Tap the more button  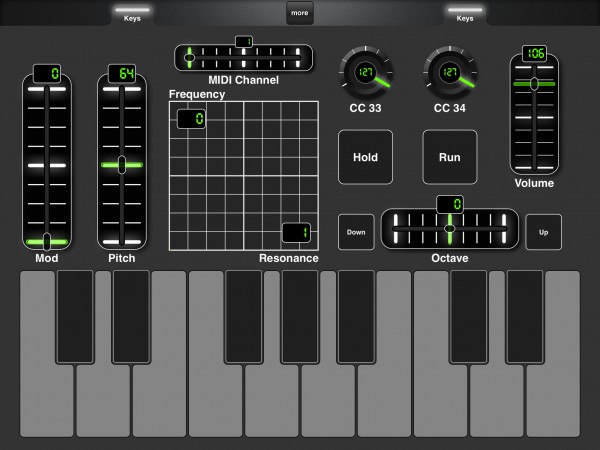[x=300, y=13]
